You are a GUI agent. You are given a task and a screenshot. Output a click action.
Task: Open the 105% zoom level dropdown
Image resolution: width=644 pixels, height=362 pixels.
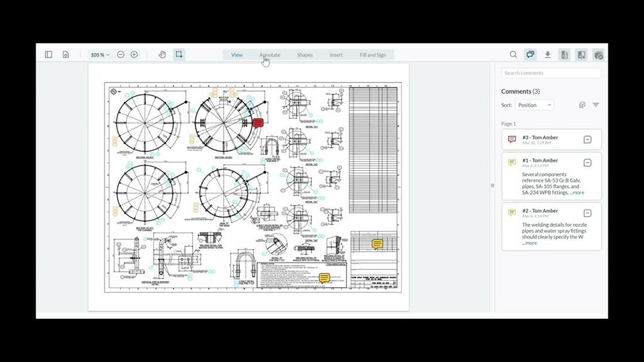point(99,55)
